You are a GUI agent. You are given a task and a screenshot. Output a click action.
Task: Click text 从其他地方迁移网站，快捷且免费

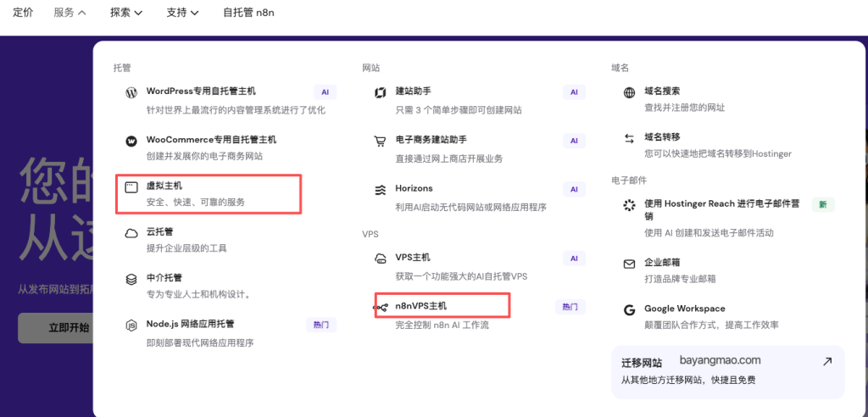(x=688, y=381)
